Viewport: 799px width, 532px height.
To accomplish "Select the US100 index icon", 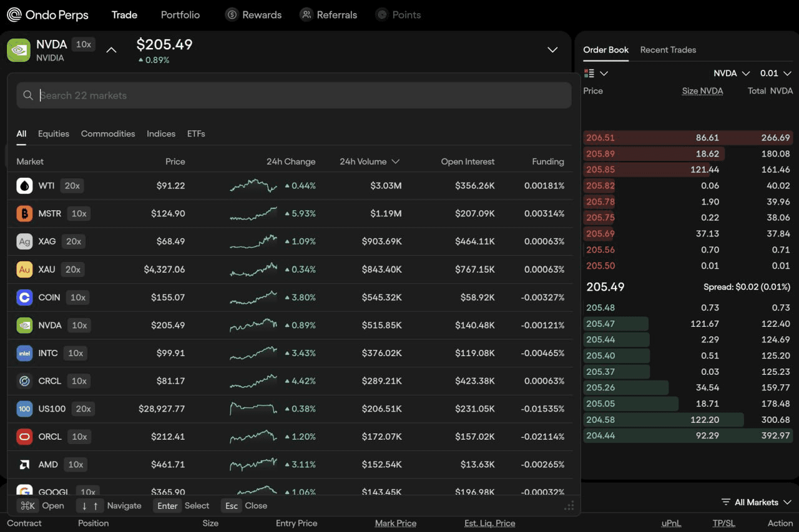I will point(24,409).
